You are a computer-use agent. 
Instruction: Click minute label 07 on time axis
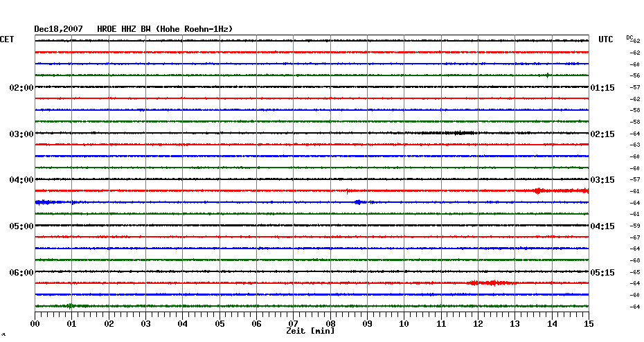(293, 323)
